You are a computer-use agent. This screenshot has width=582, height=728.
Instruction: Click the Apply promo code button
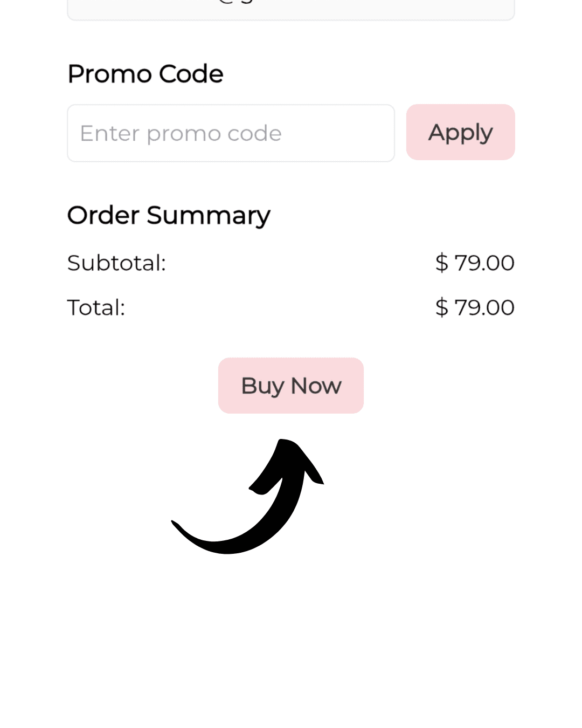[x=460, y=132]
